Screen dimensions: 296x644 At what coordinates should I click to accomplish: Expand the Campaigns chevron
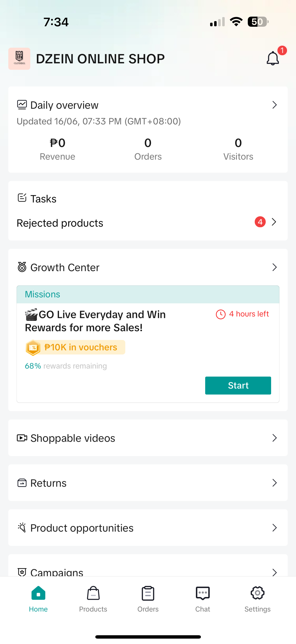tap(274, 572)
